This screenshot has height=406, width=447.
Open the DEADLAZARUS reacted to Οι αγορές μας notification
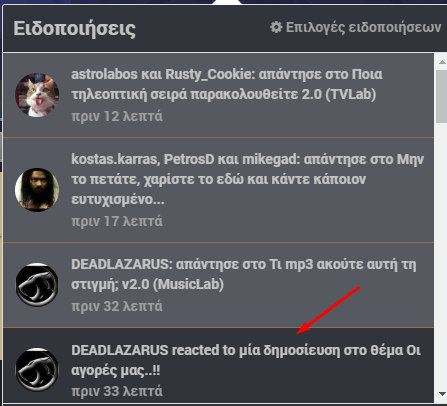coord(218,365)
